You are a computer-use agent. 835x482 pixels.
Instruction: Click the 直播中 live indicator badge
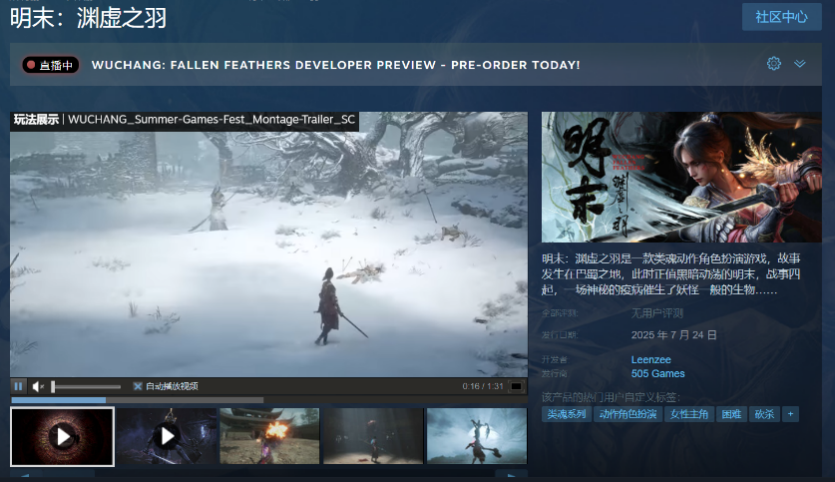(x=51, y=65)
